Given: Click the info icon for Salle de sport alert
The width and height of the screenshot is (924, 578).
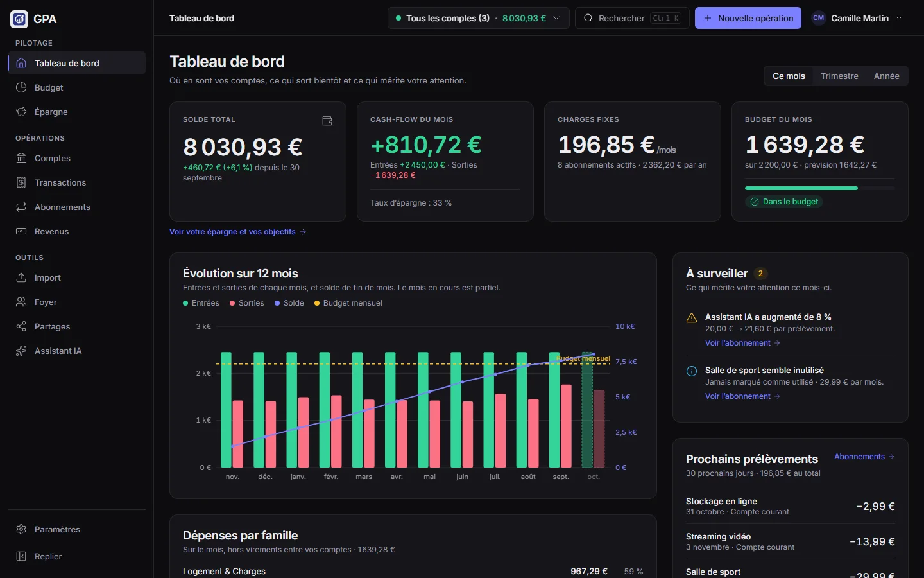Looking at the screenshot, I should tap(692, 371).
